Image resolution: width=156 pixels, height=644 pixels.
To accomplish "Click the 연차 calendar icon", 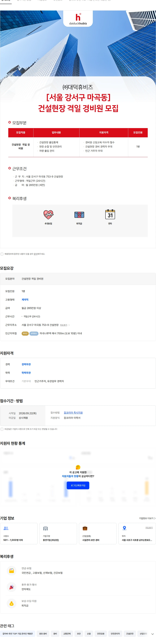I will tap(110, 215).
